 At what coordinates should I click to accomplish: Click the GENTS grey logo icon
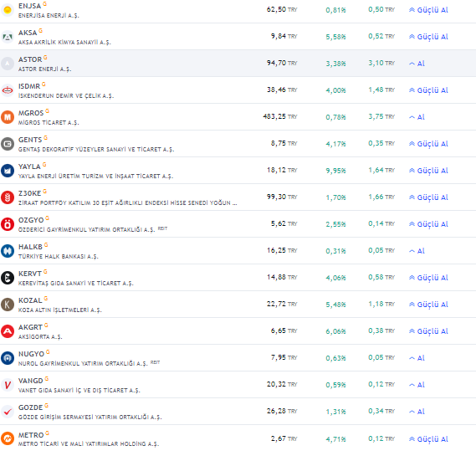coord(8,144)
